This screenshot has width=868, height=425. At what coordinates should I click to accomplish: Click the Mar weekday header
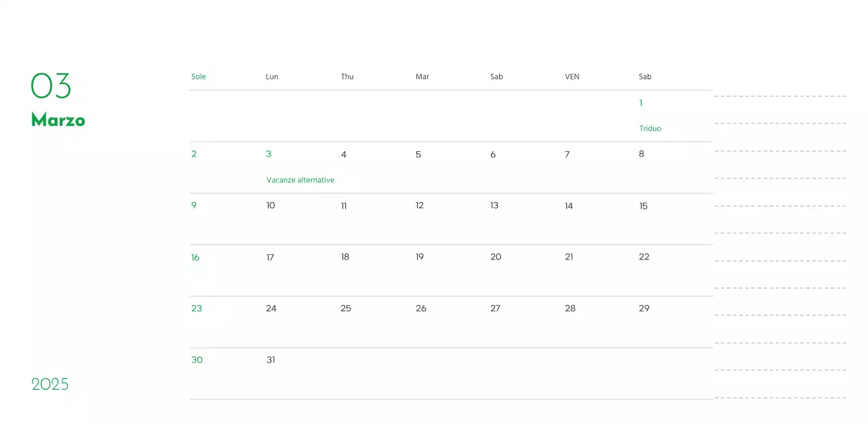tap(422, 77)
